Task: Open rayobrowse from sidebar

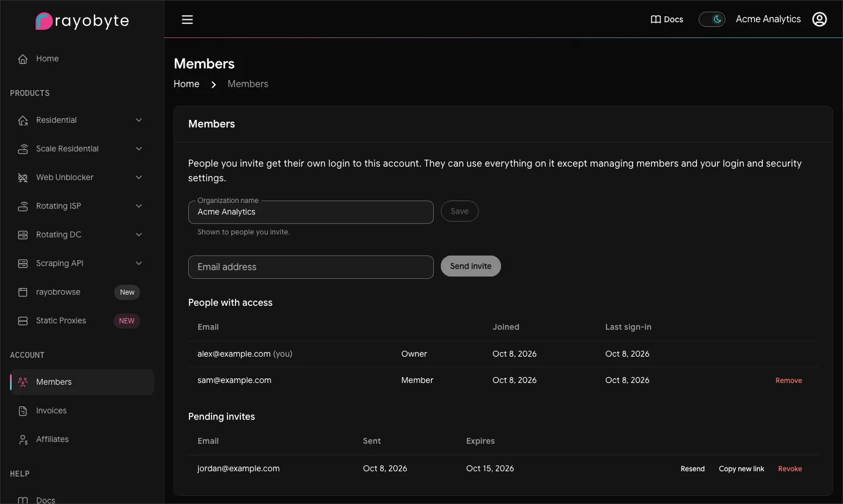Action: tap(82, 292)
